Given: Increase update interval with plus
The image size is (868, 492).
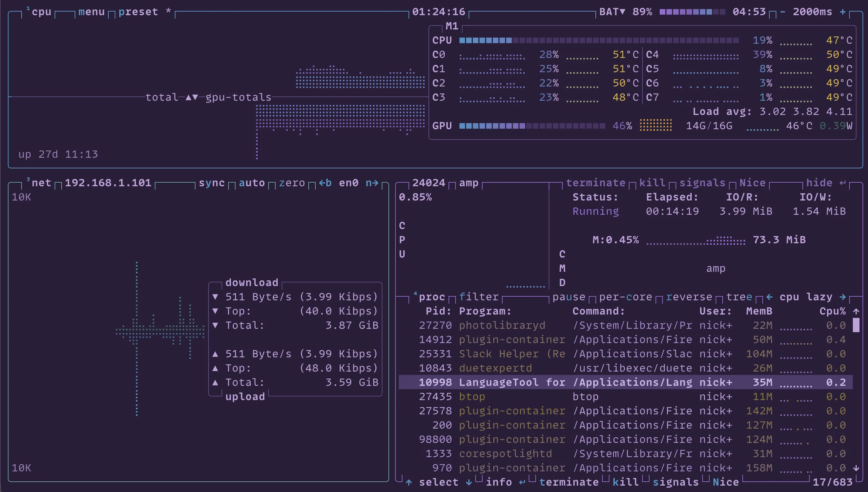Looking at the screenshot, I should (843, 12).
